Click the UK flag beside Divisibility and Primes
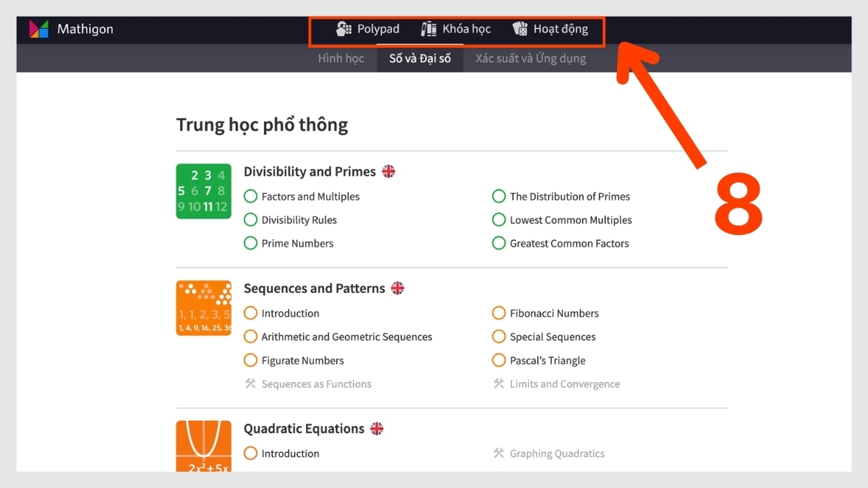 tap(388, 171)
